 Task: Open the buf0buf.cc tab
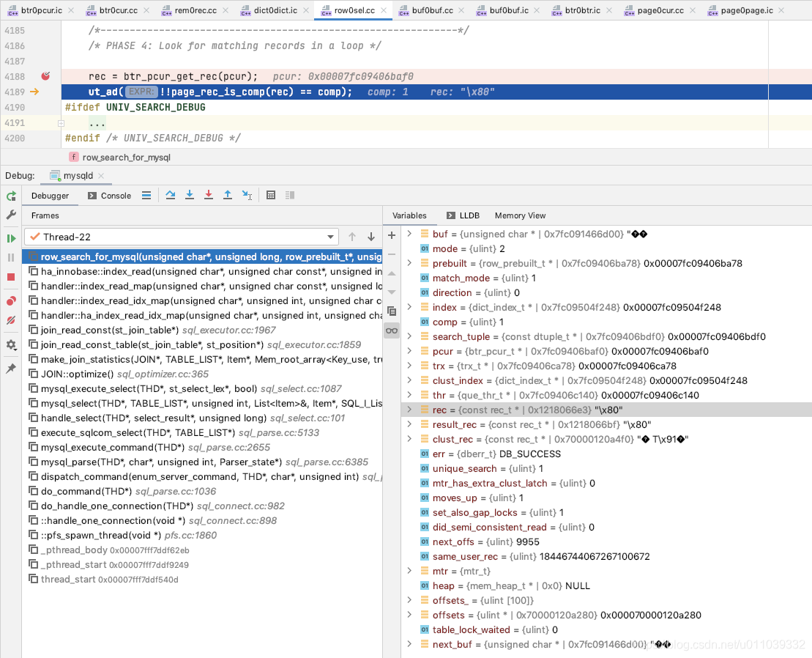tap(433, 10)
